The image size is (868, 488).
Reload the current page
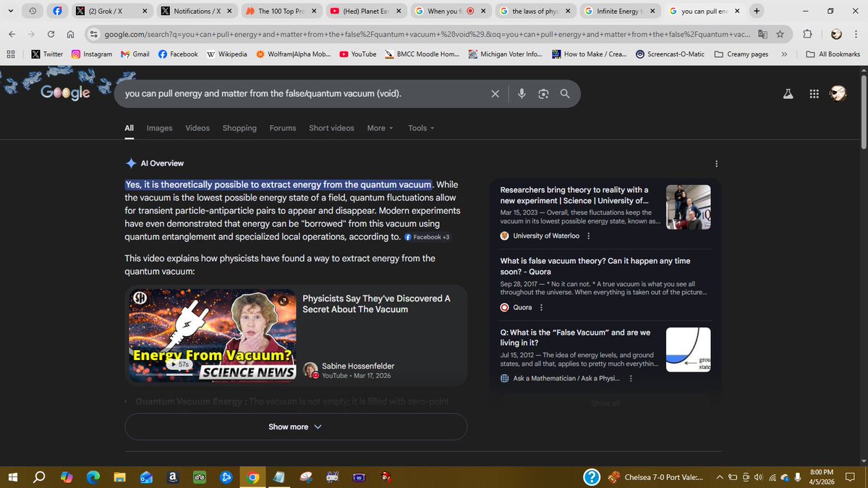(51, 34)
